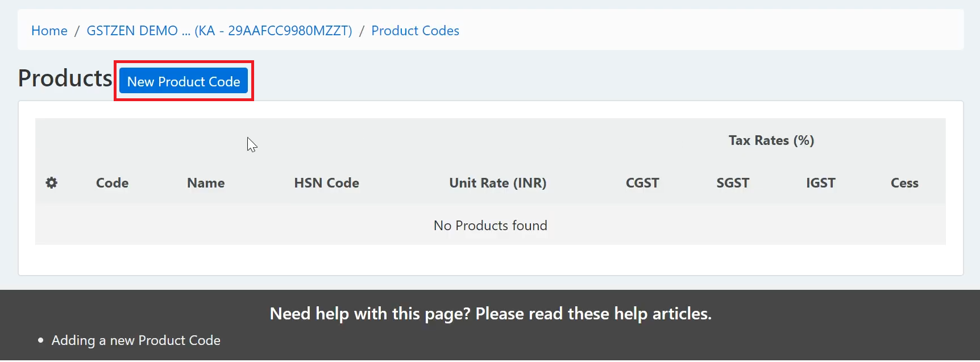Open the GSTZEN DEMO company breadcrumb link
980x362 pixels.
coord(219,31)
